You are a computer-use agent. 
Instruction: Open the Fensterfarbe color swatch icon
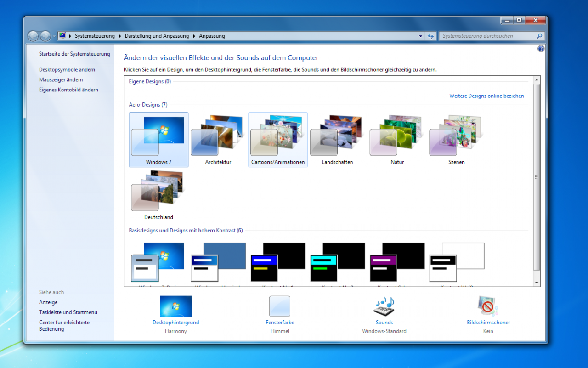(x=280, y=306)
